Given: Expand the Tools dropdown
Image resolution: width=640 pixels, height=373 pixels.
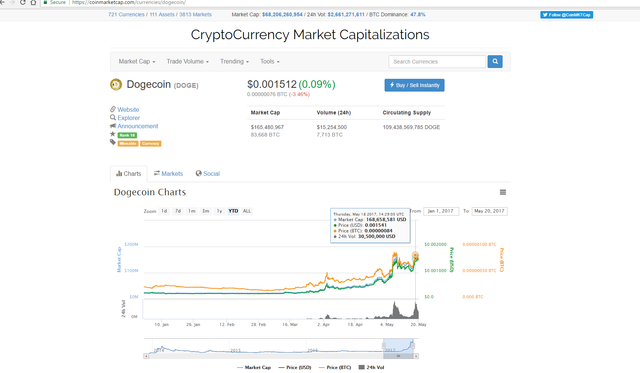Looking at the screenshot, I should 270,62.
